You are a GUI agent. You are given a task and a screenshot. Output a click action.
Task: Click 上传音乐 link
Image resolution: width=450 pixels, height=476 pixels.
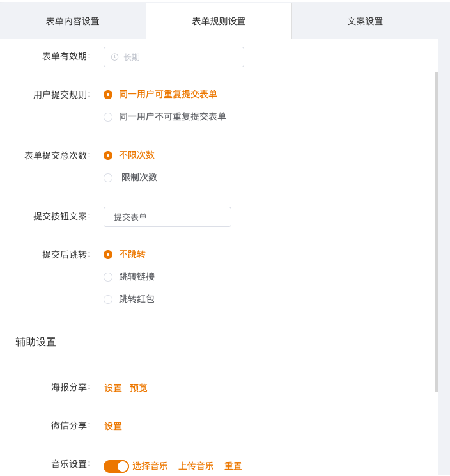pyautogui.click(x=196, y=466)
